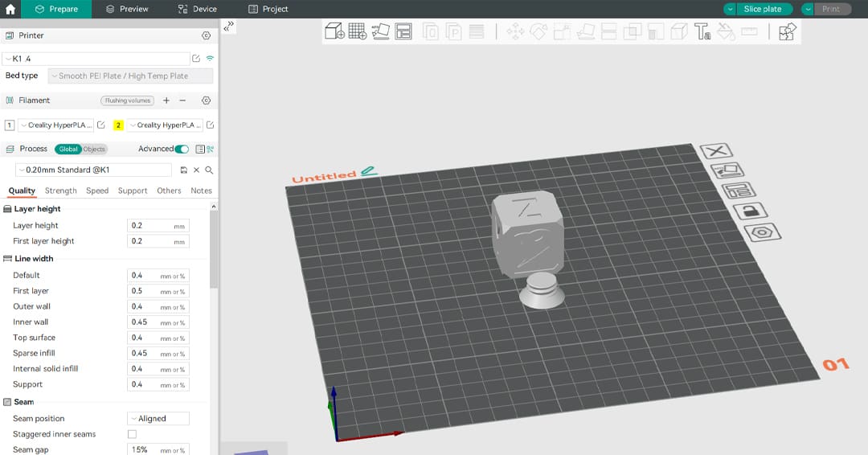Click the Add object cube icon
This screenshot has height=455, width=868.
(x=334, y=31)
